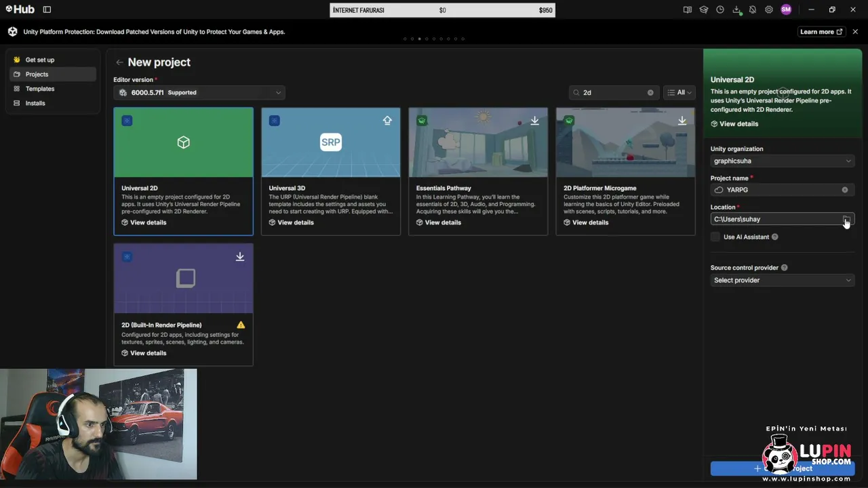The width and height of the screenshot is (868, 488).
Task: Open the Learn graduation cap icon
Action: pyautogui.click(x=704, y=9)
